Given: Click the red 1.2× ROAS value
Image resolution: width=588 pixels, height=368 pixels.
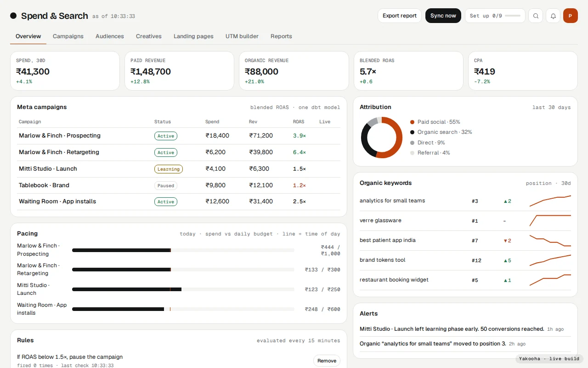Looking at the screenshot, I should pyautogui.click(x=300, y=185).
